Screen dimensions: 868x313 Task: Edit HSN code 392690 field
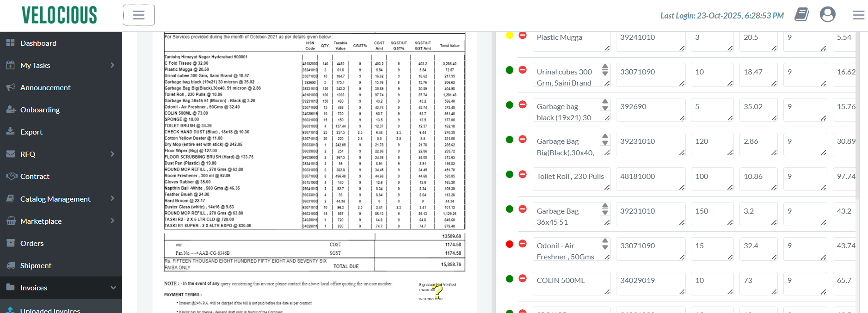651,110
